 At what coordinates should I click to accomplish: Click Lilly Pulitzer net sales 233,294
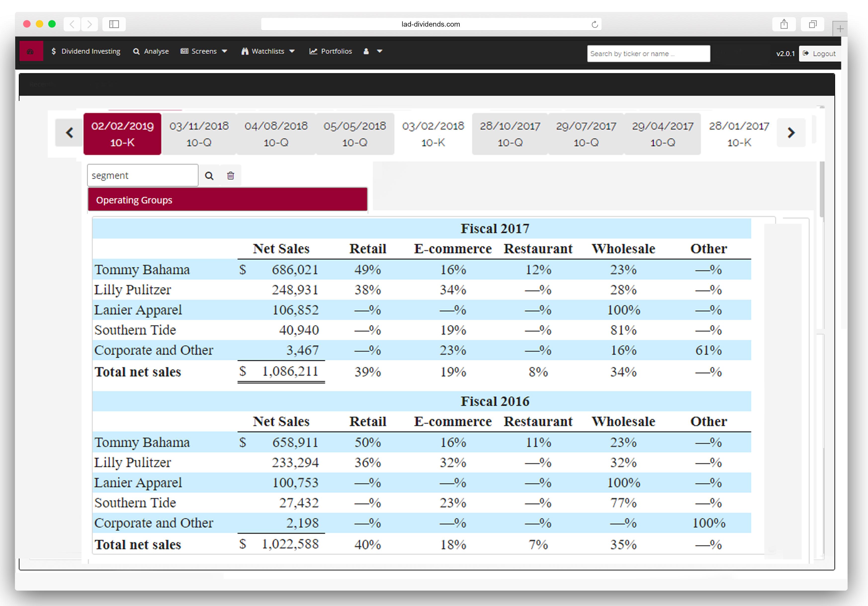pos(295,462)
